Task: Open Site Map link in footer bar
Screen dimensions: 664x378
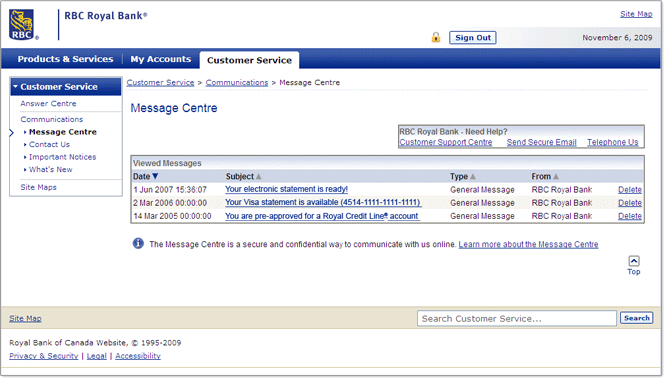Action: coord(25,318)
